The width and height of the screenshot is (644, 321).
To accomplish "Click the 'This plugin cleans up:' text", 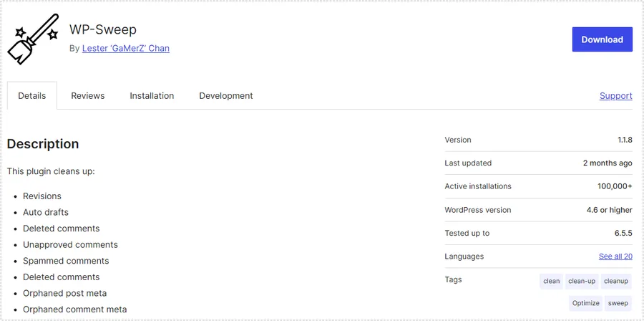I will pyautogui.click(x=51, y=171).
